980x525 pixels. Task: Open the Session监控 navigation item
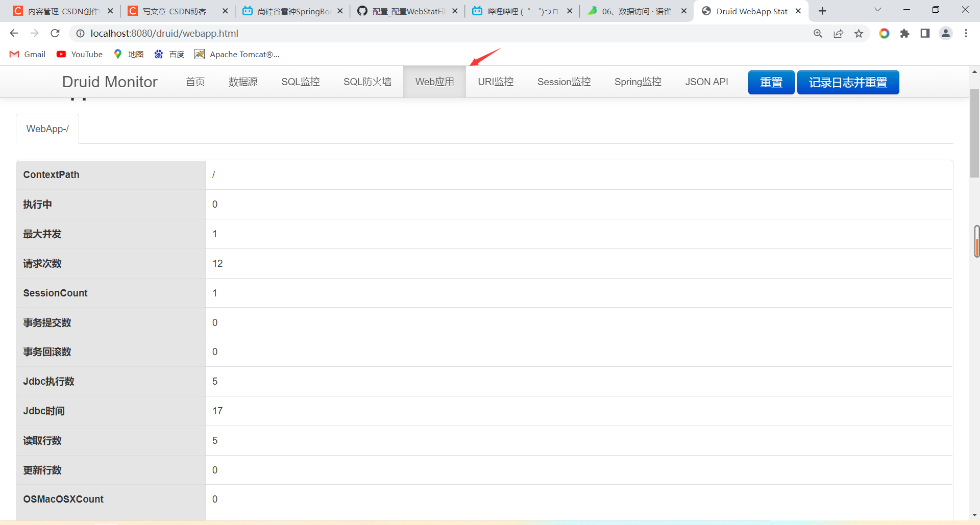tap(564, 82)
